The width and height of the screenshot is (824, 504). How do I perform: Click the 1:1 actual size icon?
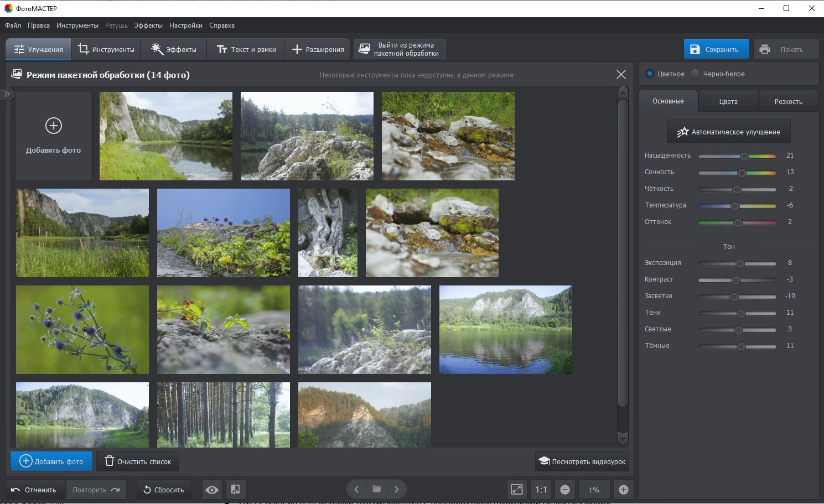tap(541, 490)
